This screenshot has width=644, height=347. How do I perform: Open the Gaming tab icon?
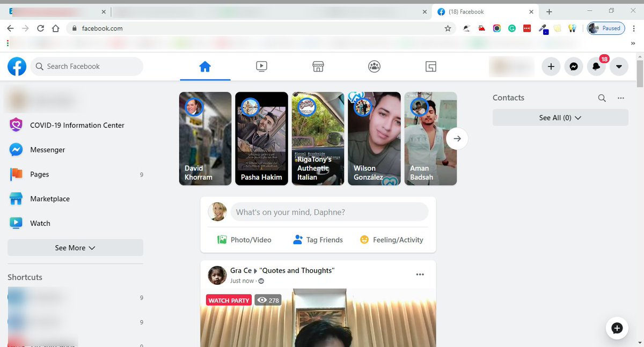[430, 67]
